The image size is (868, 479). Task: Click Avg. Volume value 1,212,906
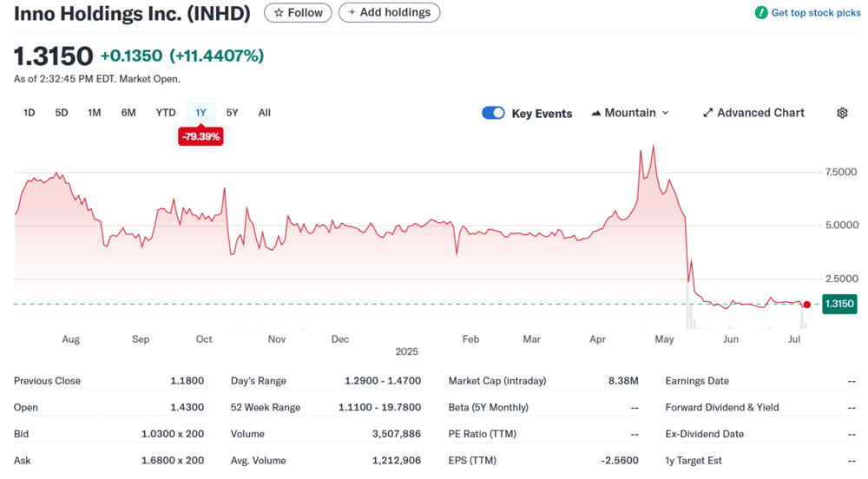coord(397,461)
